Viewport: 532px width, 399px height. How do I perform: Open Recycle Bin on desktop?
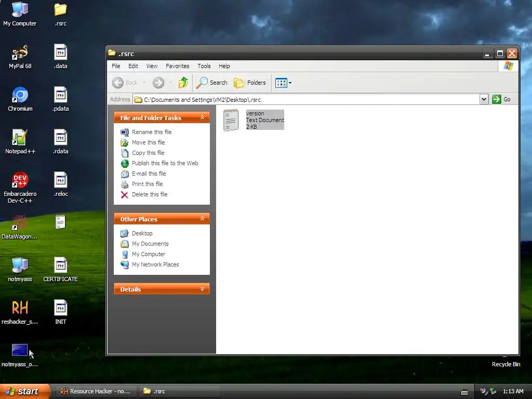506,361
